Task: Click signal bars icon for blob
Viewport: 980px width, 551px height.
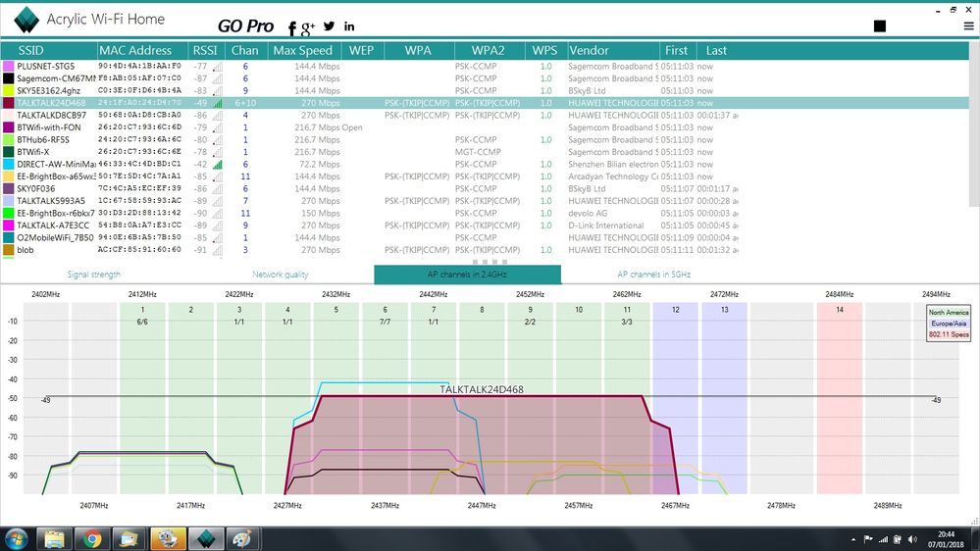Action: pyautogui.click(x=217, y=251)
